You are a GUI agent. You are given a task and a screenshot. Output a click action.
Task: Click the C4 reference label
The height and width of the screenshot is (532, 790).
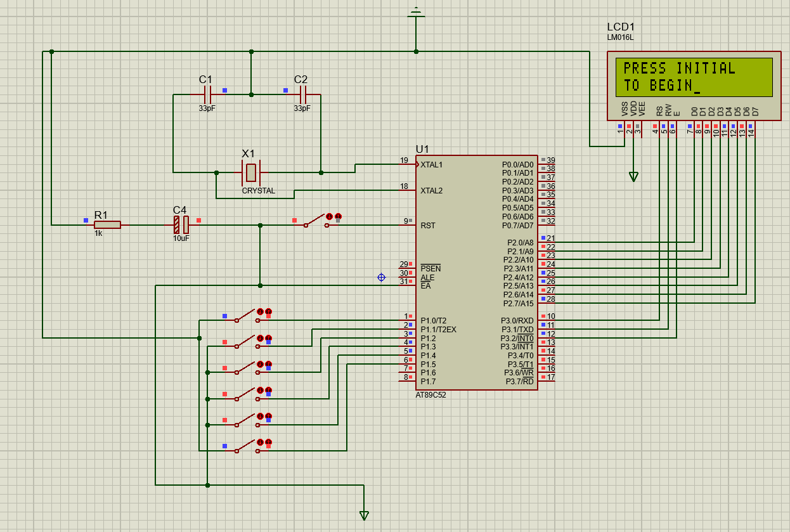pos(180,210)
